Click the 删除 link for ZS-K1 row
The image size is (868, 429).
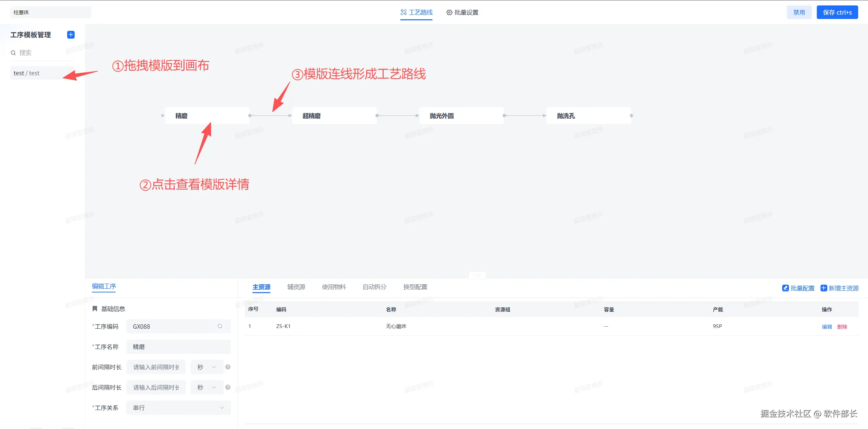point(842,327)
